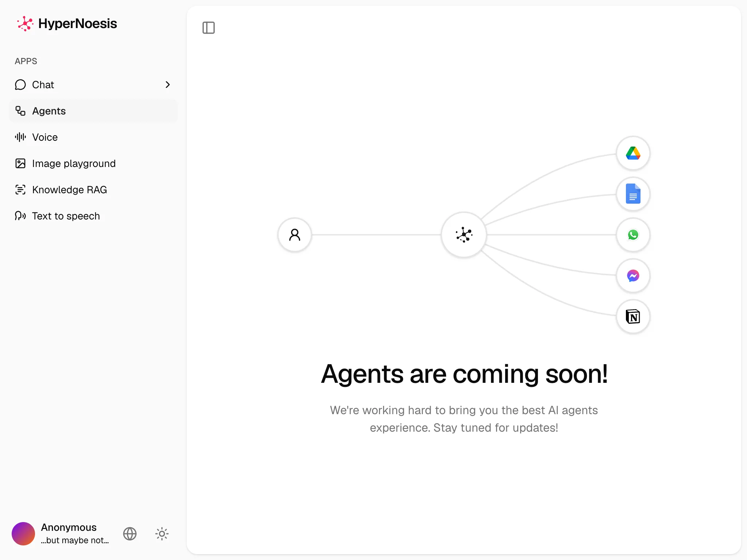This screenshot has height=560, width=747.
Task: Click the central HyperNoesis hub node
Action: pos(464,235)
